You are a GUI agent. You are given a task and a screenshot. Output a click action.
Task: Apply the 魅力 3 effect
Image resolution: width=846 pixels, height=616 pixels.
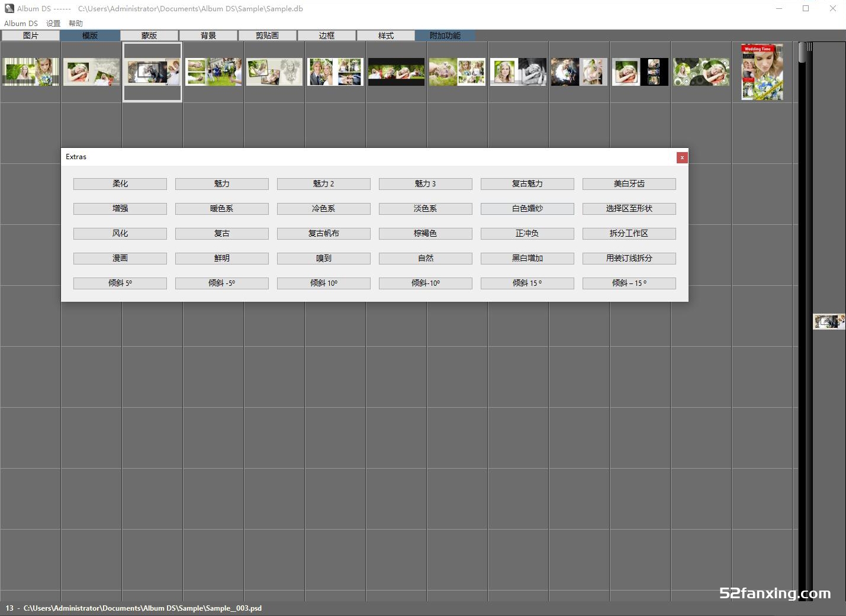[x=426, y=184]
